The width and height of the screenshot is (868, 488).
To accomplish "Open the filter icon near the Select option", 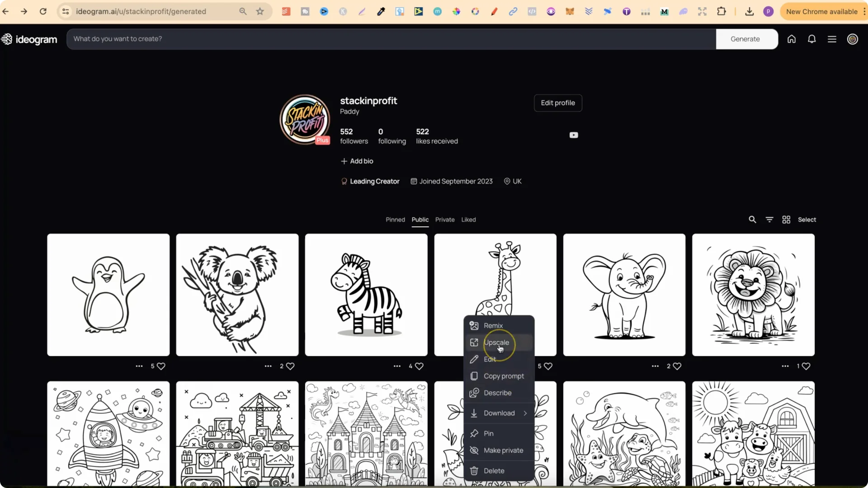I will click(769, 220).
